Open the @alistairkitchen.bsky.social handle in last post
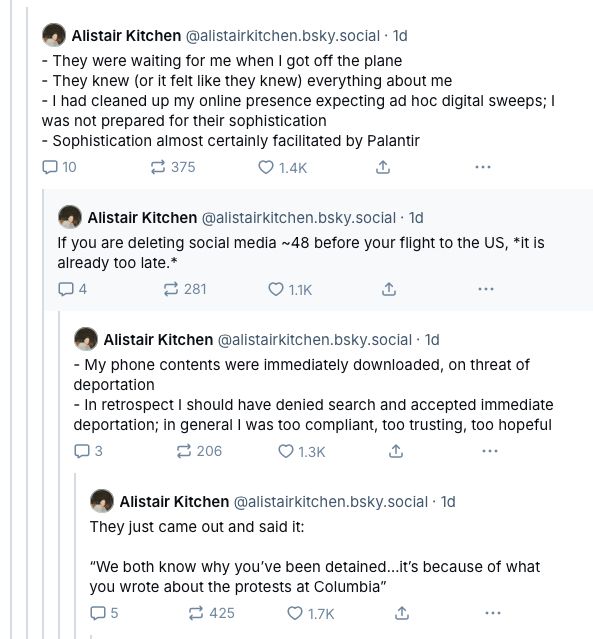The width and height of the screenshot is (593, 639). pyautogui.click(x=331, y=502)
